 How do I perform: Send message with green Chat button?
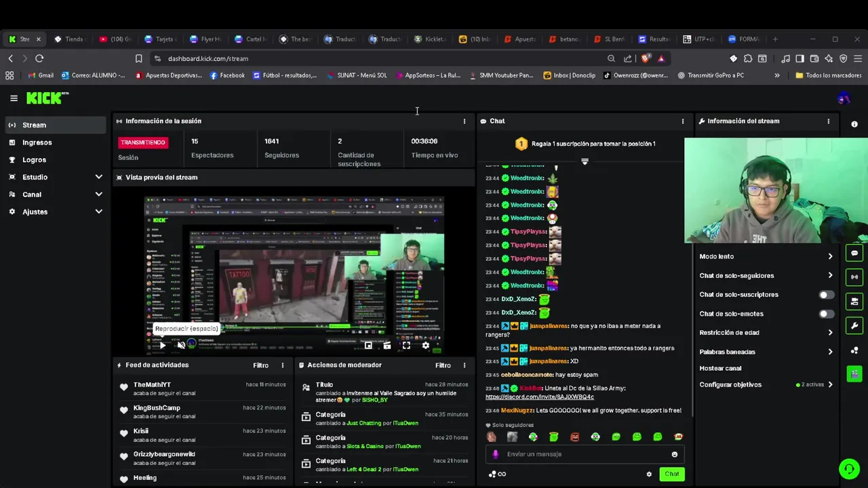tap(671, 474)
